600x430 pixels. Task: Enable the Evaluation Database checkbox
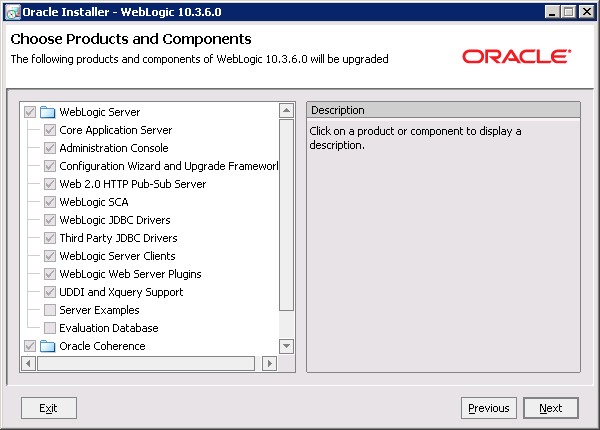pos(50,328)
